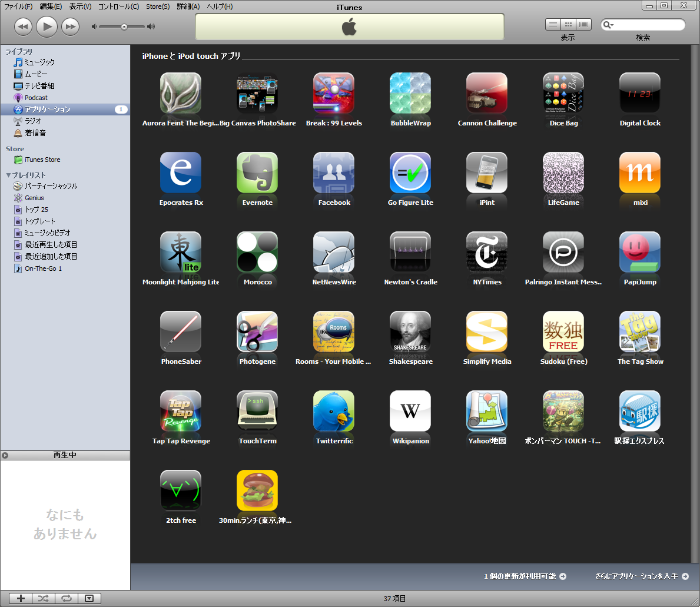The image size is (700, 607).
Task: Click さらにアプリケーションを入手 link
Action: (x=642, y=576)
